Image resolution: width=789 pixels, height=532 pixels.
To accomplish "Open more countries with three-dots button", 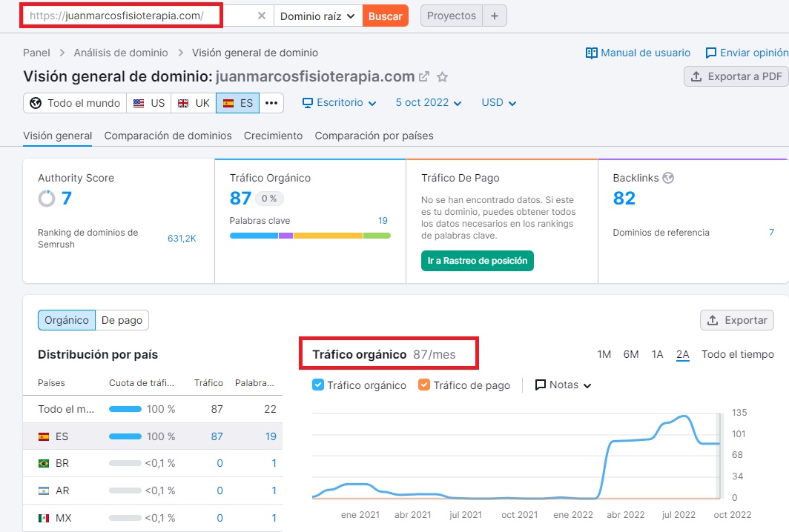I will point(271,103).
